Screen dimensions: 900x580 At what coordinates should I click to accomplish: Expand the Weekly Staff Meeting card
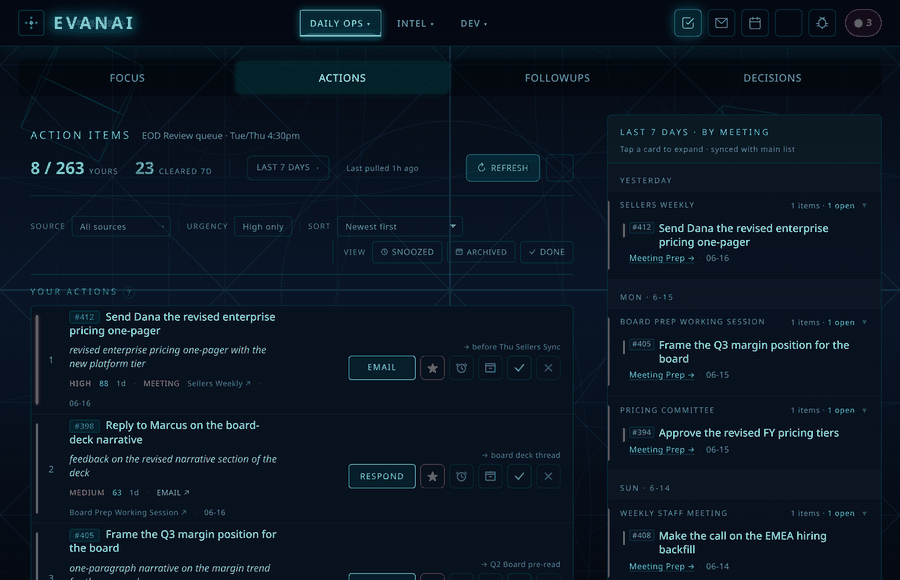744,513
